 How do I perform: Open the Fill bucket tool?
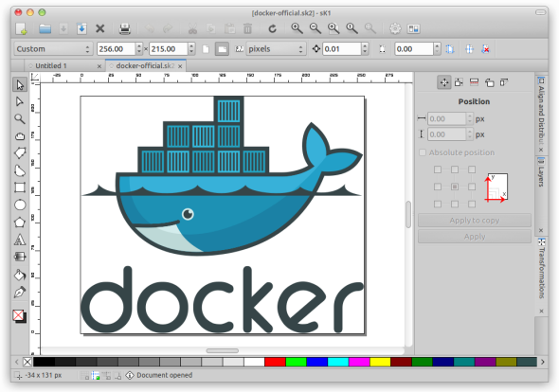(x=20, y=276)
